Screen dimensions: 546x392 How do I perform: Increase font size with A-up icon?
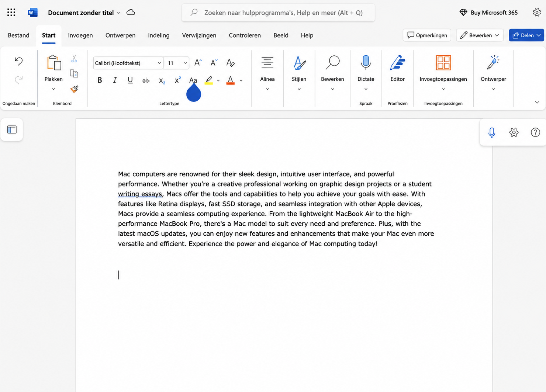tap(198, 63)
